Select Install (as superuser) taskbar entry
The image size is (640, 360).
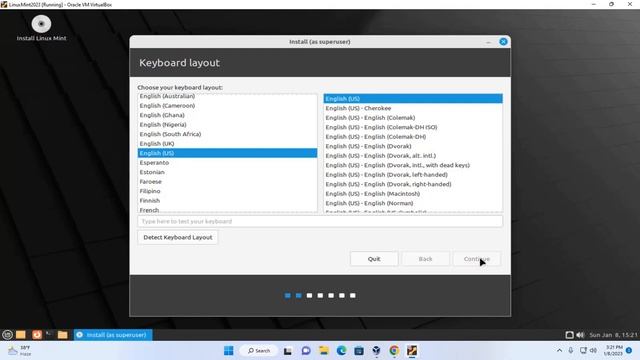click(113, 335)
